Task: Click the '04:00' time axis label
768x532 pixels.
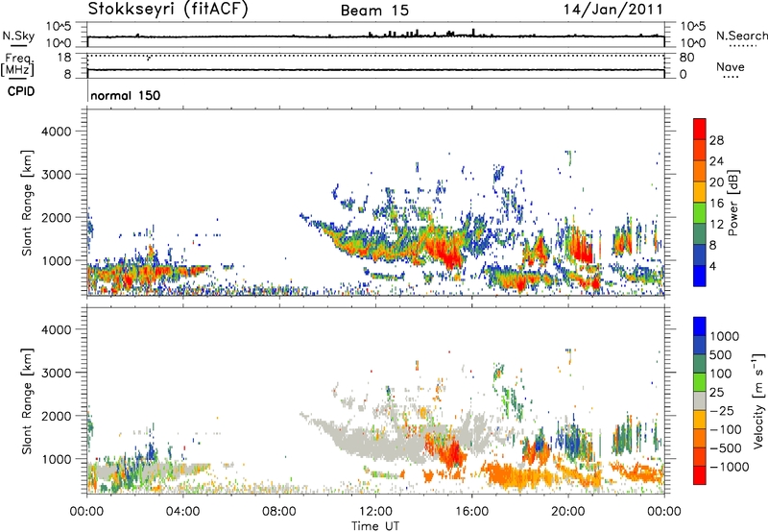Action: pos(182,512)
